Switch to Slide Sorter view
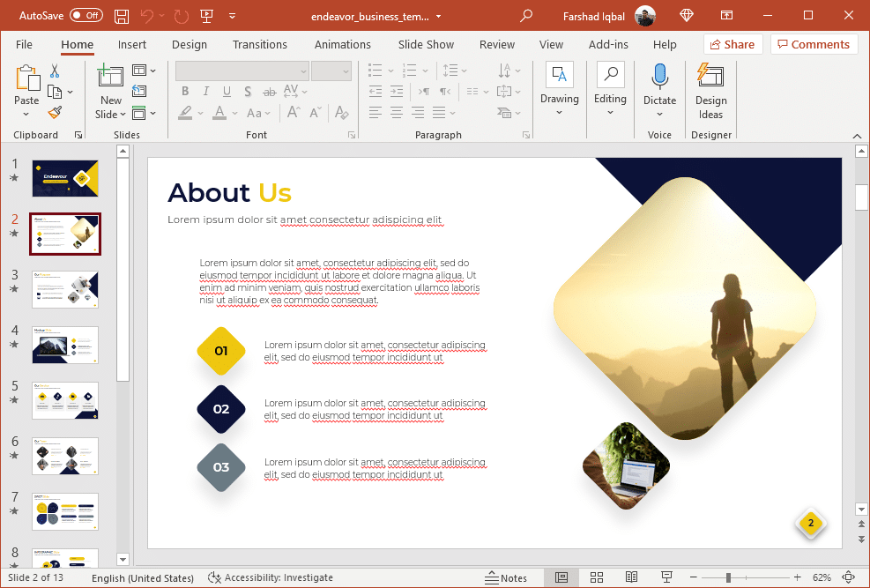This screenshot has width=870, height=588. [x=596, y=577]
